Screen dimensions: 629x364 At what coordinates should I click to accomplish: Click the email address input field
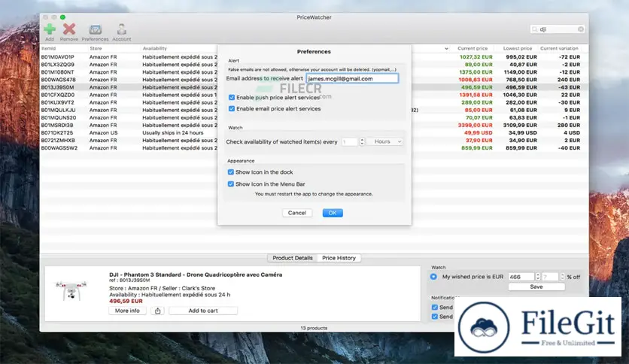tap(352, 78)
